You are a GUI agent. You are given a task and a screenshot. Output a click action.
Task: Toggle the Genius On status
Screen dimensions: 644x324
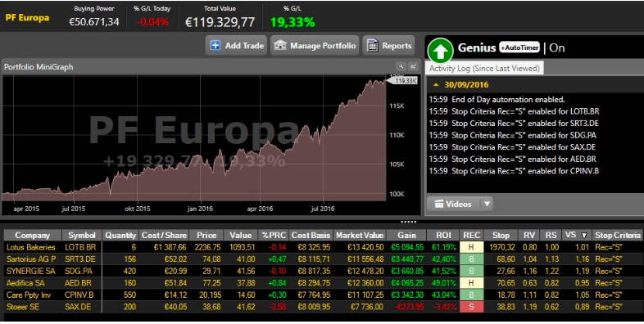coord(557,48)
